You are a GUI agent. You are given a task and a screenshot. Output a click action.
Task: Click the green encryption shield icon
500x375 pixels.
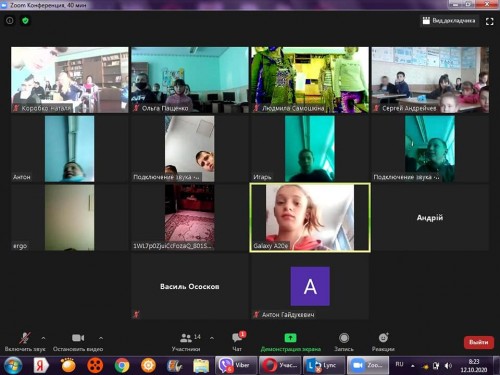pos(25,21)
